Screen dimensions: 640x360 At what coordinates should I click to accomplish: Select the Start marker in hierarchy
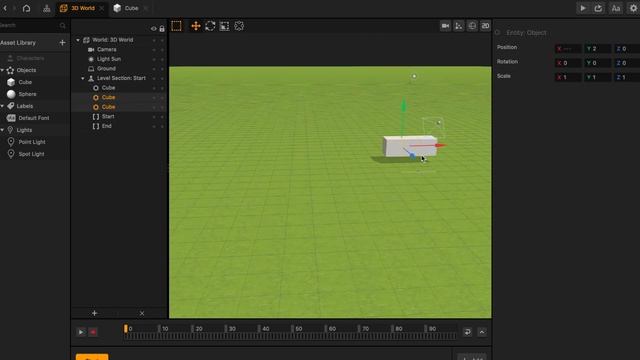[108, 116]
